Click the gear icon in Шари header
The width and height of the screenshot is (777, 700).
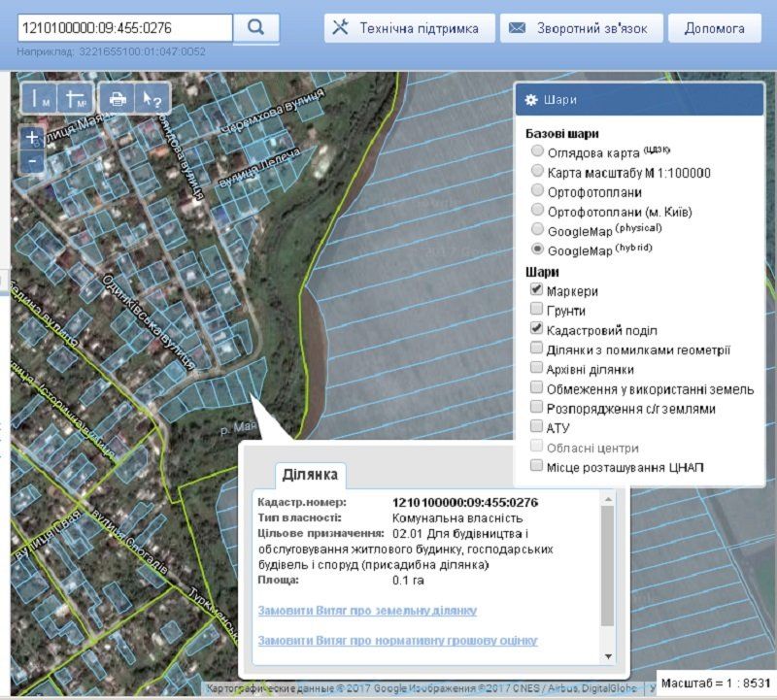(x=531, y=100)
